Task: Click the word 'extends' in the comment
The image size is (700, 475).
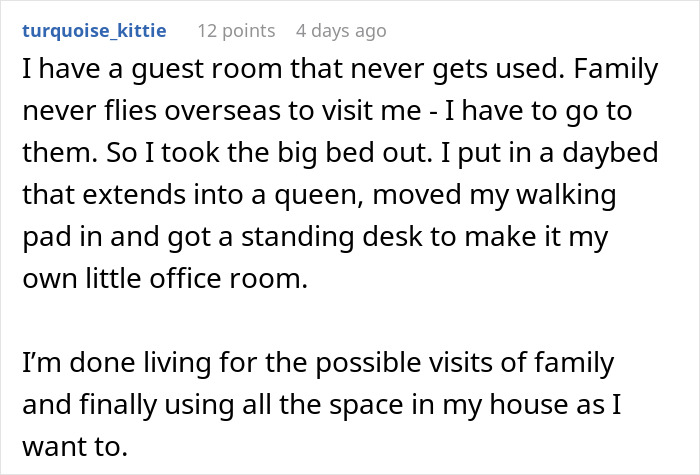Action: click(x=134, y=195)
